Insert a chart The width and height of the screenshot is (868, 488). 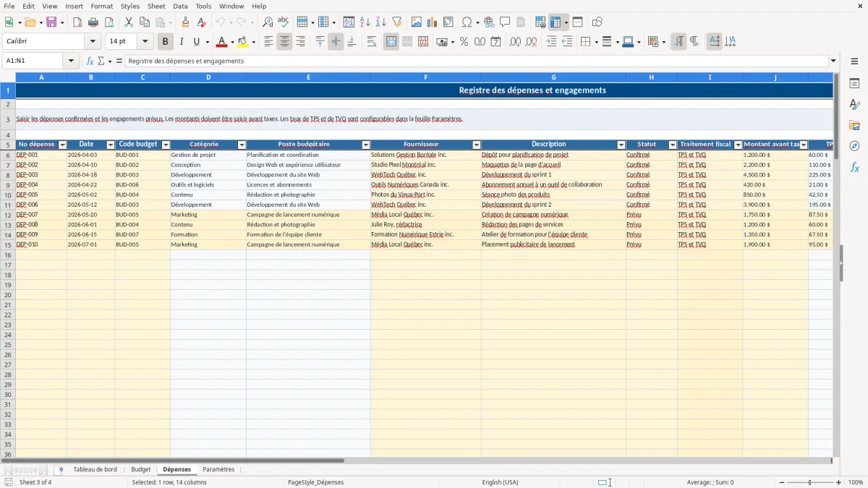[433, 22]
